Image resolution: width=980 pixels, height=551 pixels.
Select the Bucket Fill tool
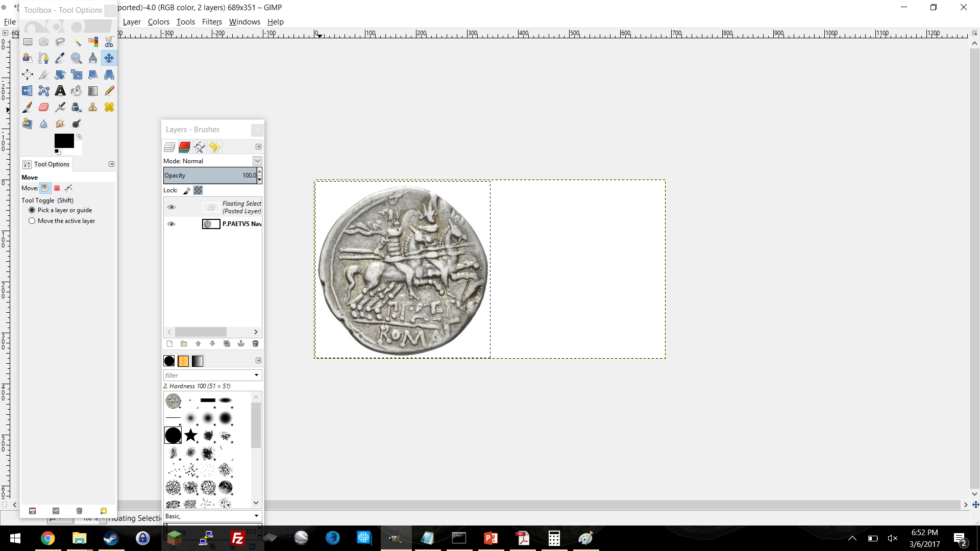77,91
